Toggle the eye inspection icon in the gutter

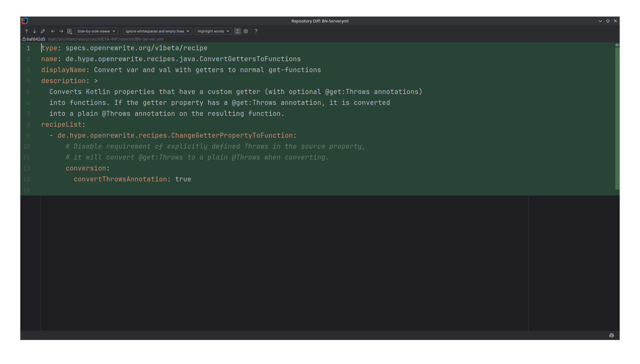(x=617, y=45)
